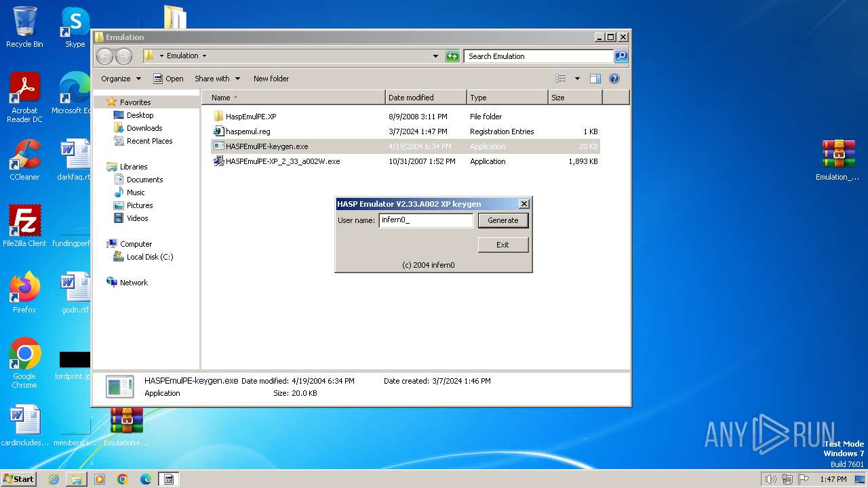The width and height of the screenshot is (868, 488).
Task: Expand the Emulation breadcrumb arrow
Action: click(x=204, y=56)
